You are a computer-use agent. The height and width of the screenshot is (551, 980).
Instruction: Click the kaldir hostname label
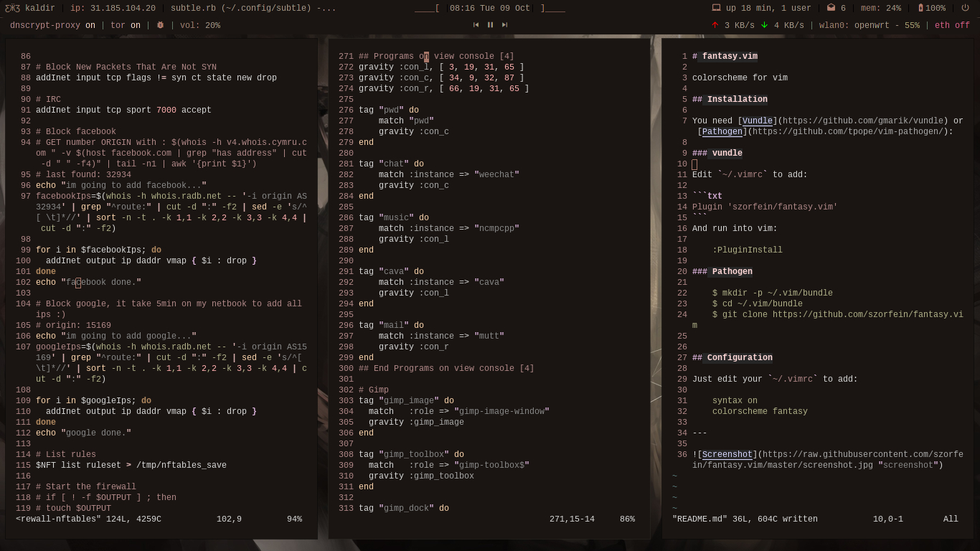(40, 8)
